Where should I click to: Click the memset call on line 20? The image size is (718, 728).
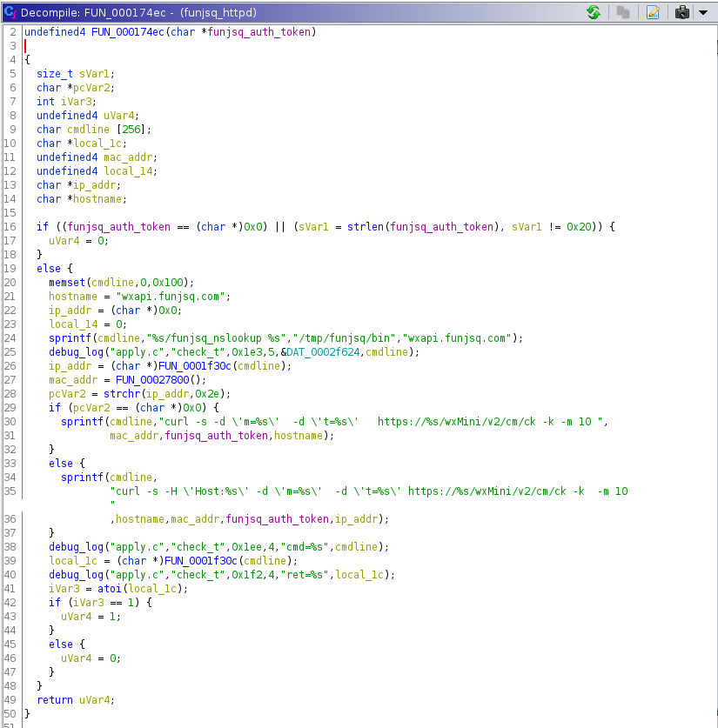tap(67, 283)
